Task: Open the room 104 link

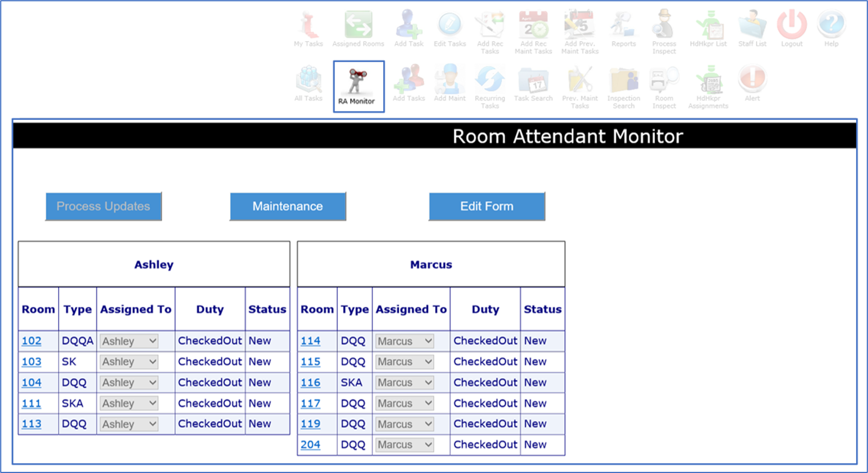Action: (31, 383)
